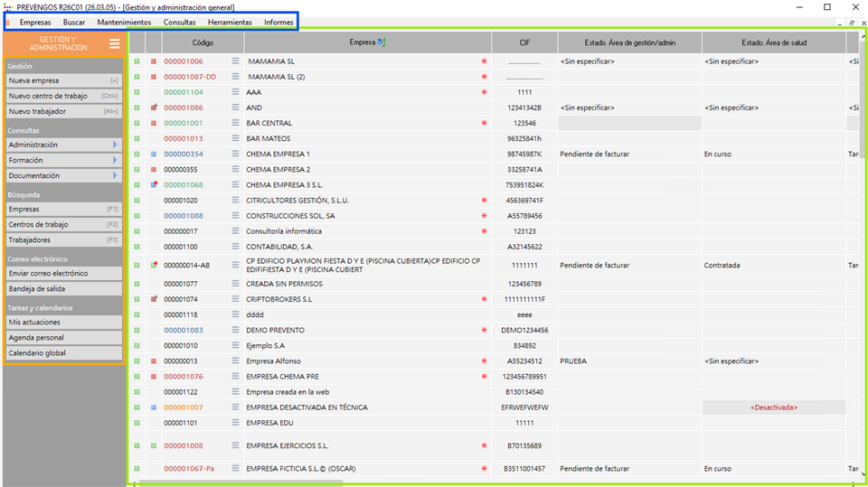Toggle the green indicator for MAMAMIA SL row
This screenshot has width=868, height=487.
[x=137, y=61]
